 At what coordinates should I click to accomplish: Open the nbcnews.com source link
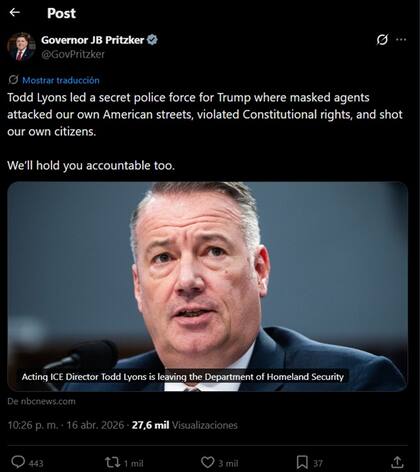pyautogui.click(x=41, y=401)
